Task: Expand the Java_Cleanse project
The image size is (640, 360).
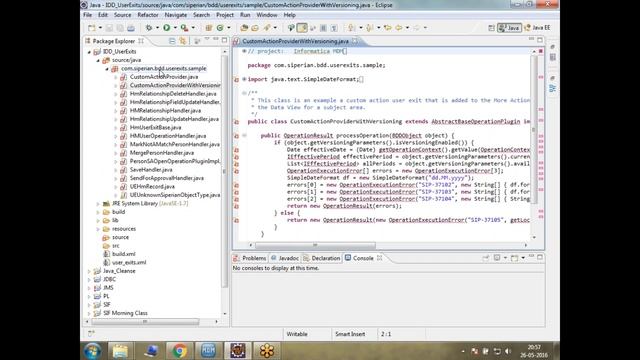Action: point(89,271)
